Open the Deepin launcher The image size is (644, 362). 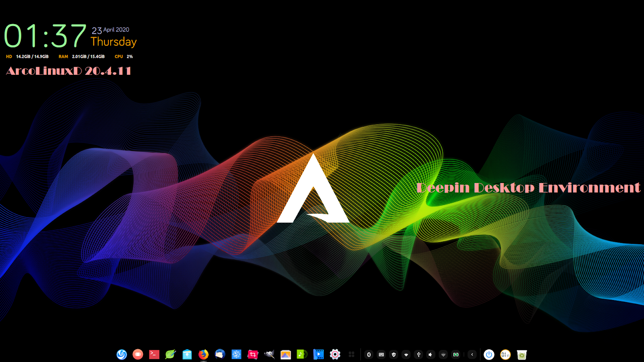point(122,354)
